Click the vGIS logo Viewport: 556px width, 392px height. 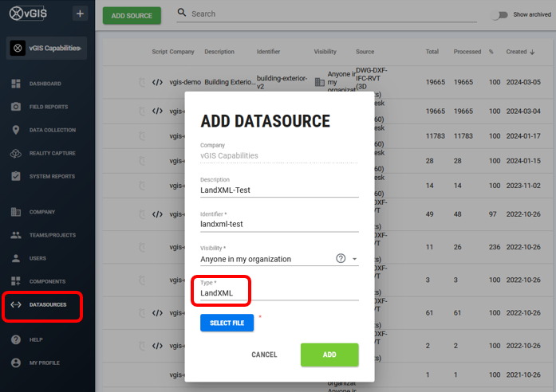pyautogui.click(x=28, y=14)
